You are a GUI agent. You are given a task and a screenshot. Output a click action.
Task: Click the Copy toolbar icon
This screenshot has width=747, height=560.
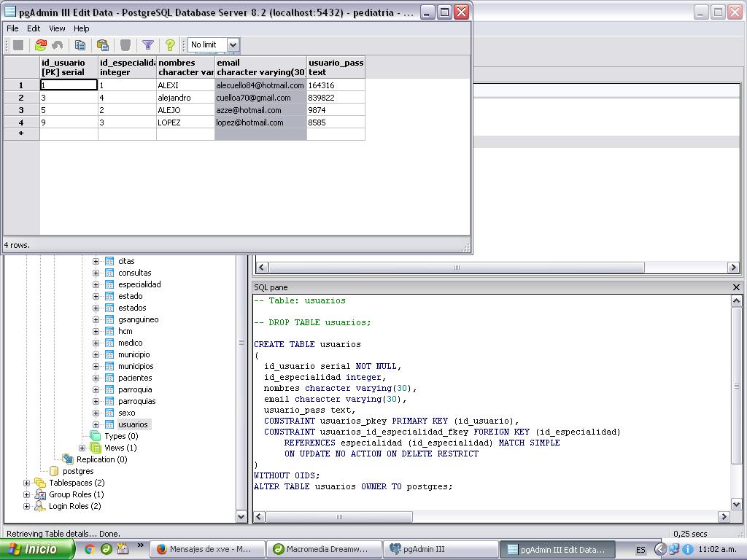tap(80, 45)
